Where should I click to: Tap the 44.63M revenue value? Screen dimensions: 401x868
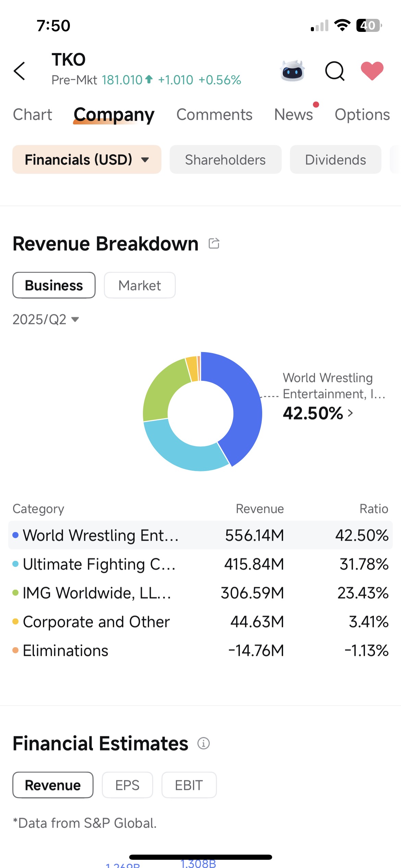(257, 622)
